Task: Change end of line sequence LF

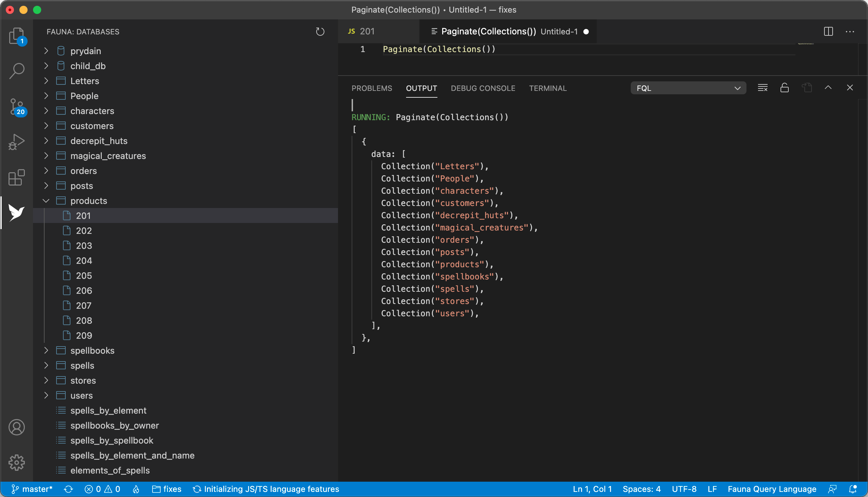Action: 712,489
